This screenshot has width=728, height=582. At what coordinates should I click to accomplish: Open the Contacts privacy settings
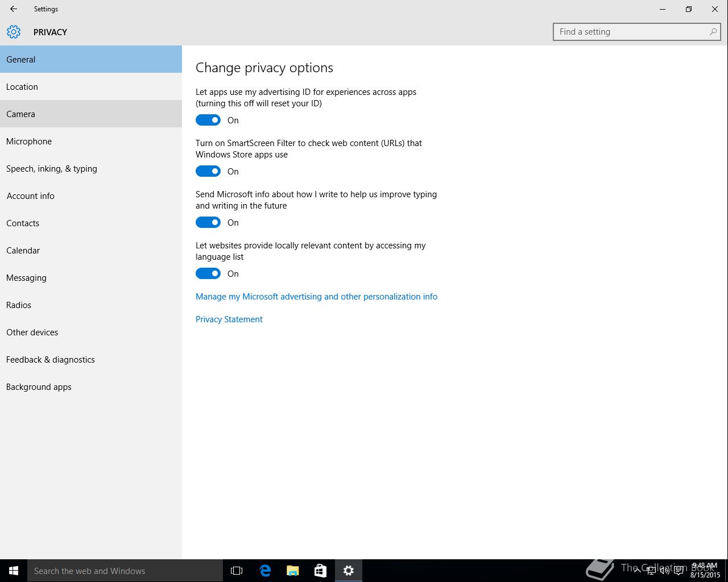point(91,223)
